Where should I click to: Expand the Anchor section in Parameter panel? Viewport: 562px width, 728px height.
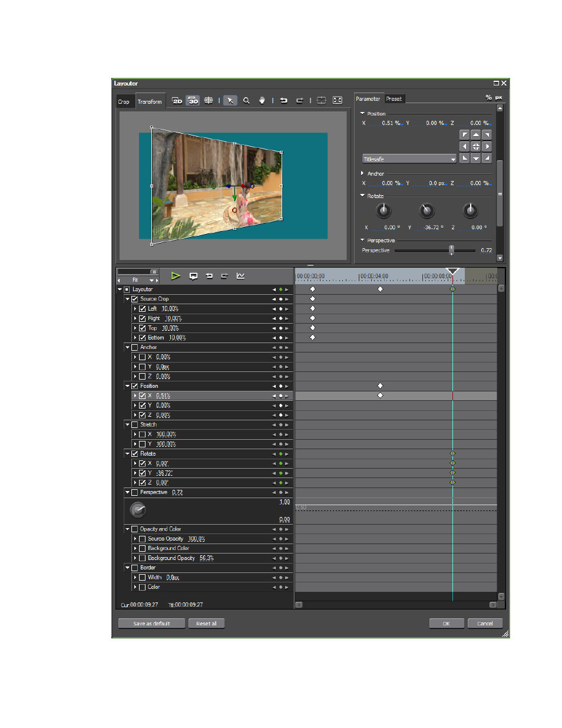(x=362, y=173)
